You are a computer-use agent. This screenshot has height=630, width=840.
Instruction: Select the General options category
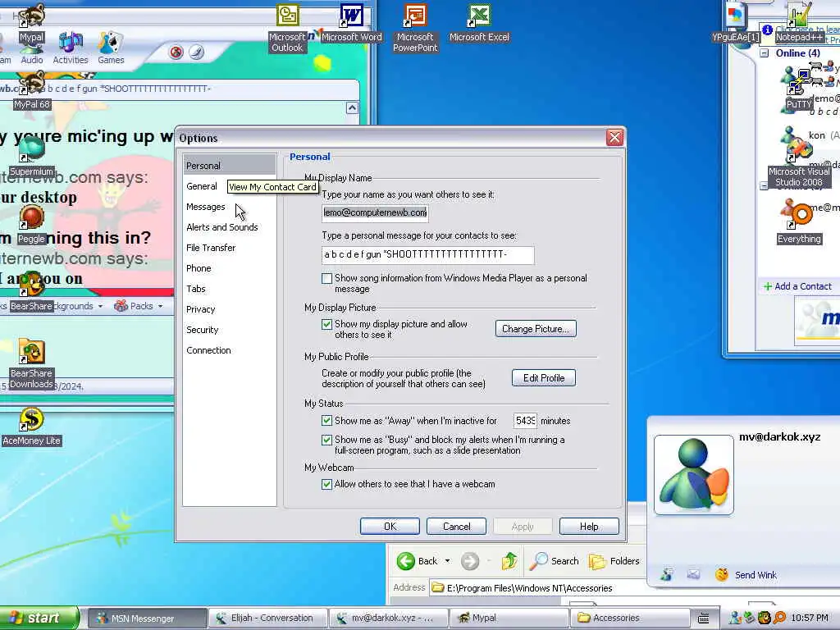click(x=202, y=186)
